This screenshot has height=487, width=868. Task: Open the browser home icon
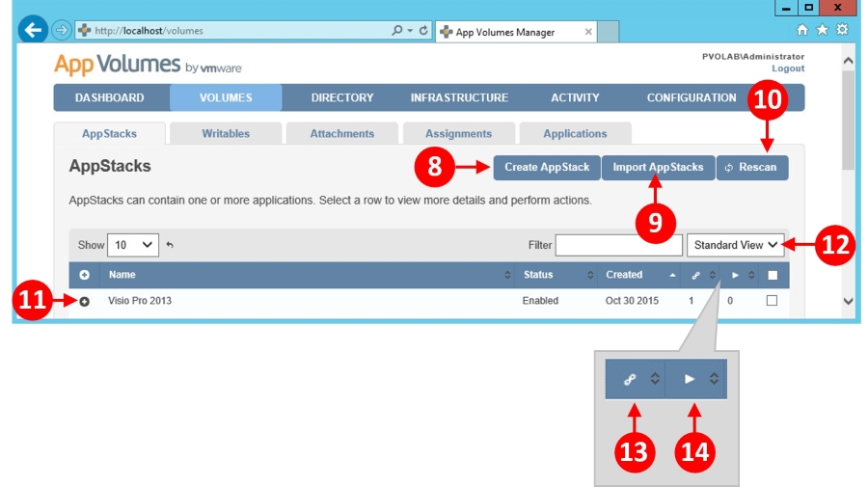pos(802,30)
